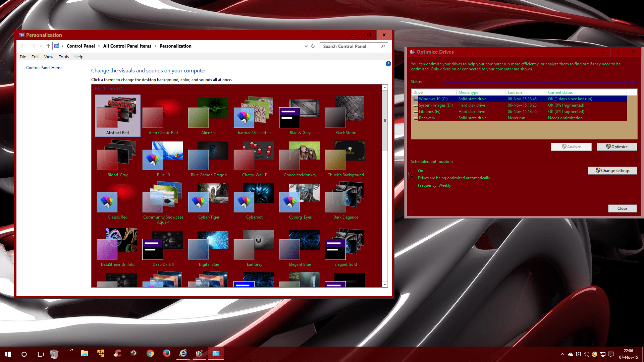Image resolution: width=644 pixels, height=362 pixels.
Task: Launch Firefox from the taskbar
Action: [x=167, y=354]
